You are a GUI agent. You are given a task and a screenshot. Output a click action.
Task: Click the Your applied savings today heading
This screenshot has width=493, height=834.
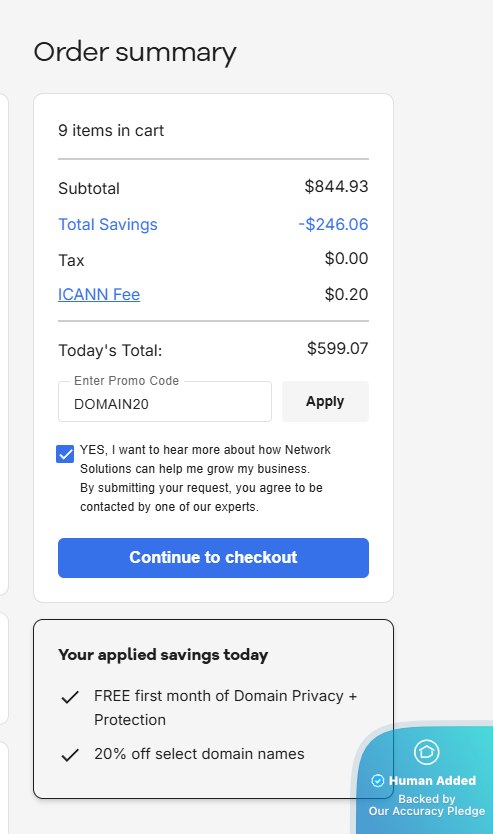(x=163, y=655)
